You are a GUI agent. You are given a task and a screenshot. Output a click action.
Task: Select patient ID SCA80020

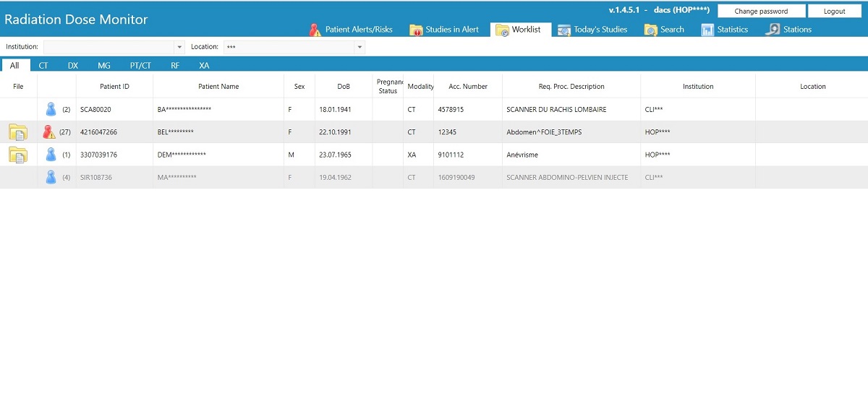click(95, 110)
